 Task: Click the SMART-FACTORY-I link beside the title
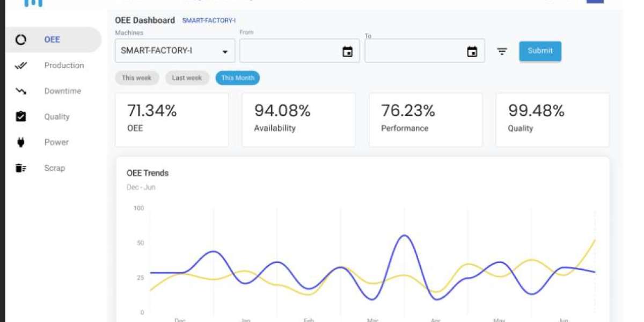209,21
